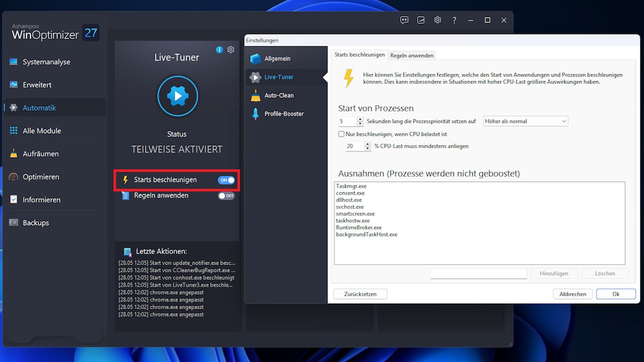Viewport: 644px width, 362px height.
Task: Select update_notifier.exe log entry
Action: (x=177, y=263)
